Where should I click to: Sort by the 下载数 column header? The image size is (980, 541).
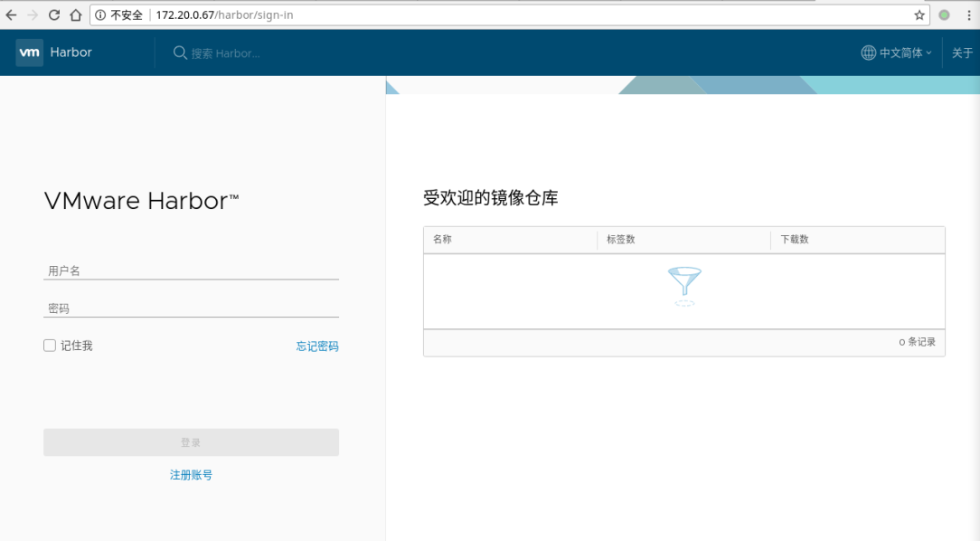[795, 240]
